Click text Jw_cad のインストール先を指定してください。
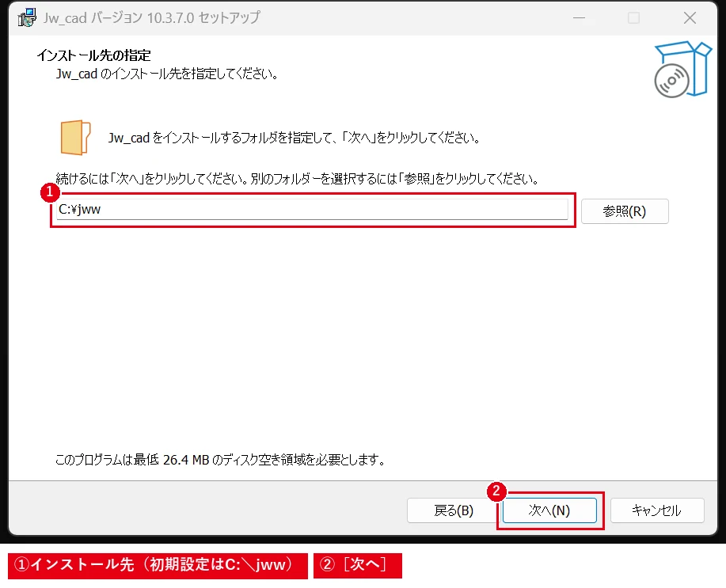The width and height of the screenshot is (726, 588). (167, 74)
